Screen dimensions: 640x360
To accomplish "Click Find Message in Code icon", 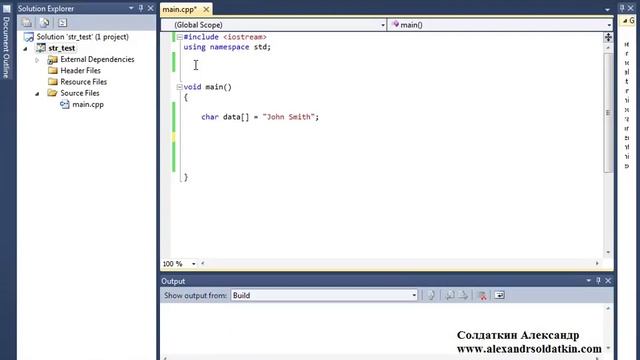I will (431, 295).
